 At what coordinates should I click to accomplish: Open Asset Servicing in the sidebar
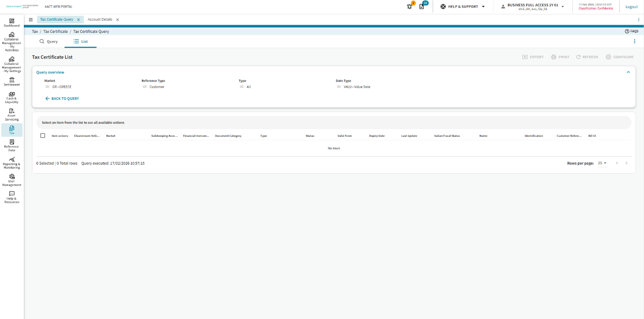[x=12, y=114]
